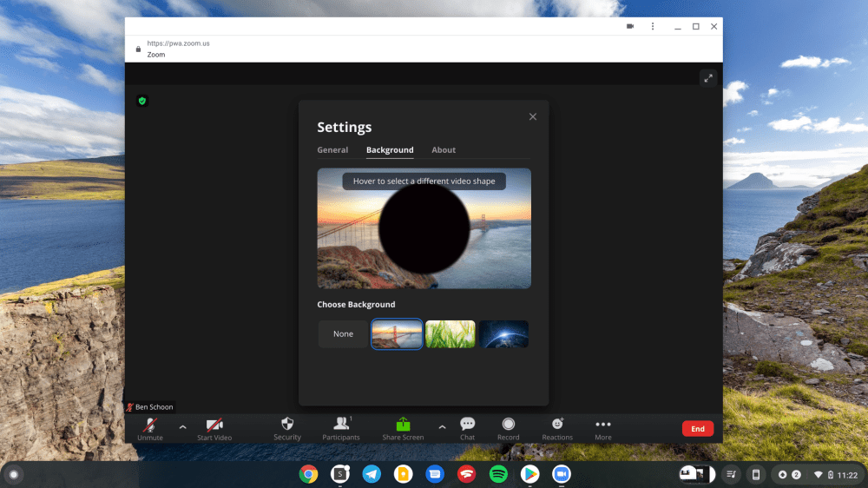Select None as the background

(x=343, y=334)
